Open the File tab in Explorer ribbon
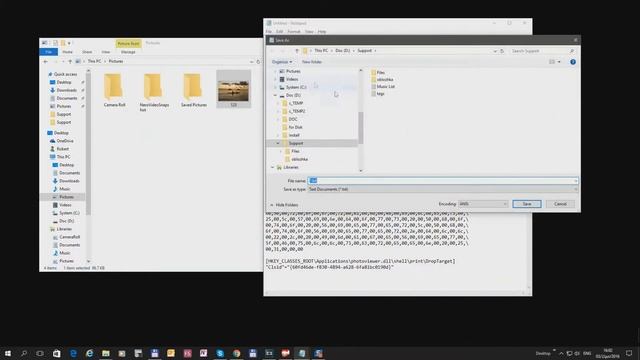This screenshot has height=360, width=640. pos(49,52)
